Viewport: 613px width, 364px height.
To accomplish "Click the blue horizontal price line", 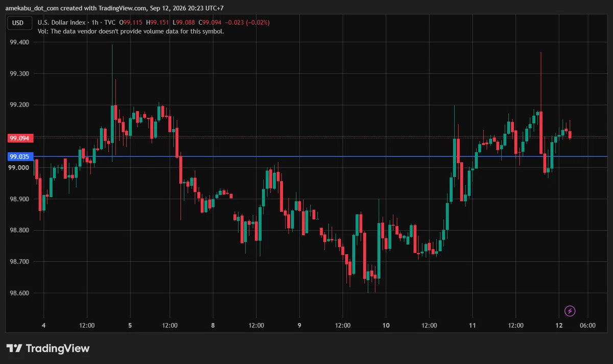I will [x=322, y=156].
